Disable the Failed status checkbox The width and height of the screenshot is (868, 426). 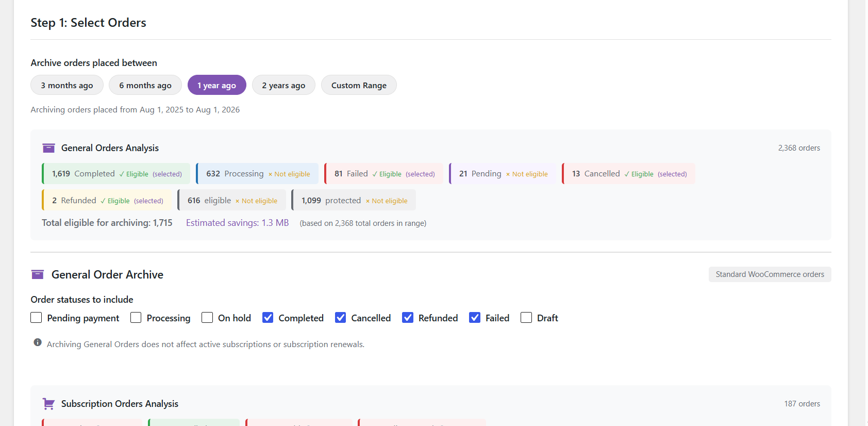coord(475,318)
